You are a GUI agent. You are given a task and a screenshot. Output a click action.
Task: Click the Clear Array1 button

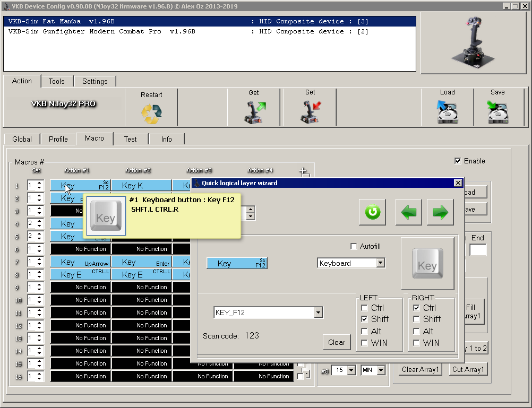tap(421, 369)
